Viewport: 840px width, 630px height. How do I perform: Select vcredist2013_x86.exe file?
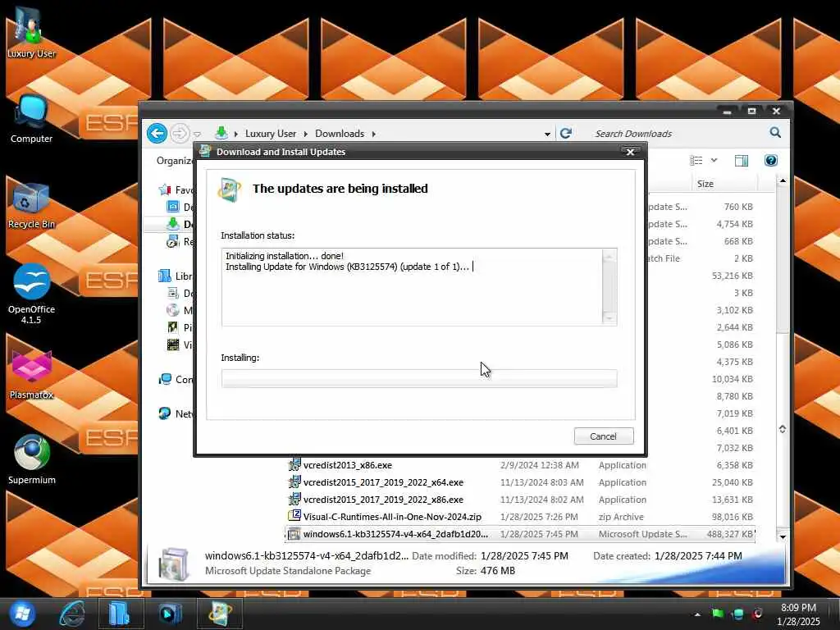tap(347, 465)
